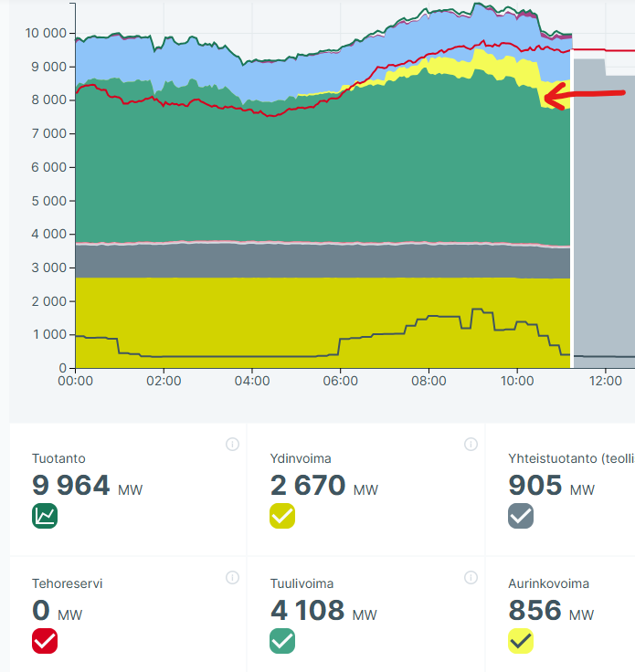This screenshot has height=672, width=635.
Task: Open the info icon on Tuotanto card
Action: (x=232, y=445)
